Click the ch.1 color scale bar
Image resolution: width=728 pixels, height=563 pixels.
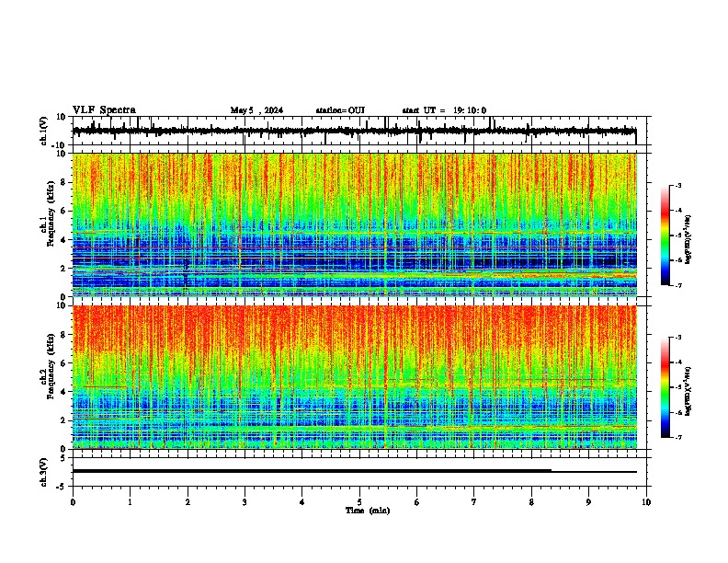click(x=665, y=236)
